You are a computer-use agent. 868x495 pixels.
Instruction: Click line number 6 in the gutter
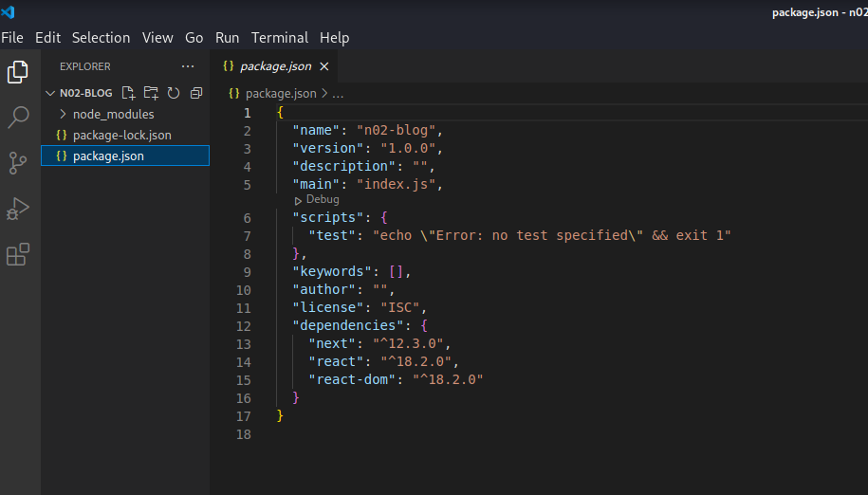click(247, 218)
